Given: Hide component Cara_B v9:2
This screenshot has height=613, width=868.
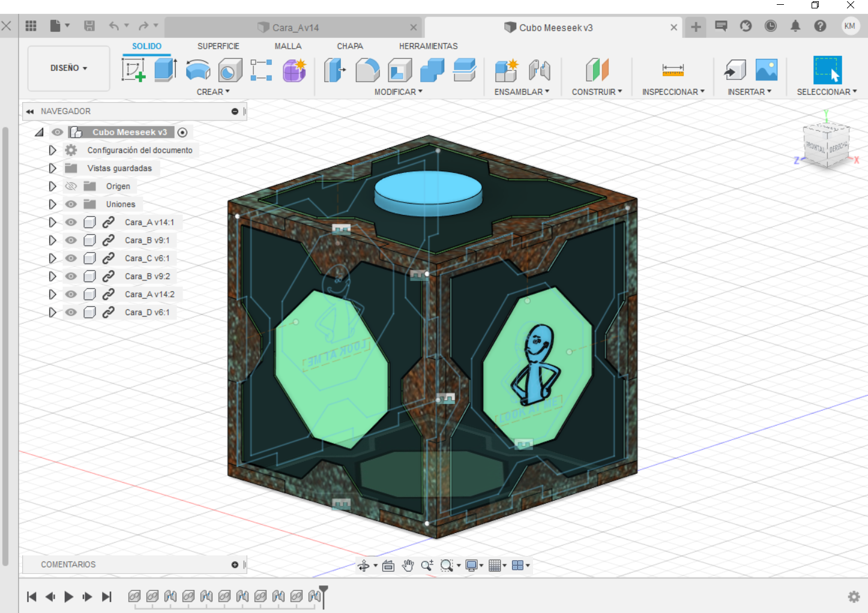Looking at the screenshot, I should pyautogui.click(x=71, y=276).
